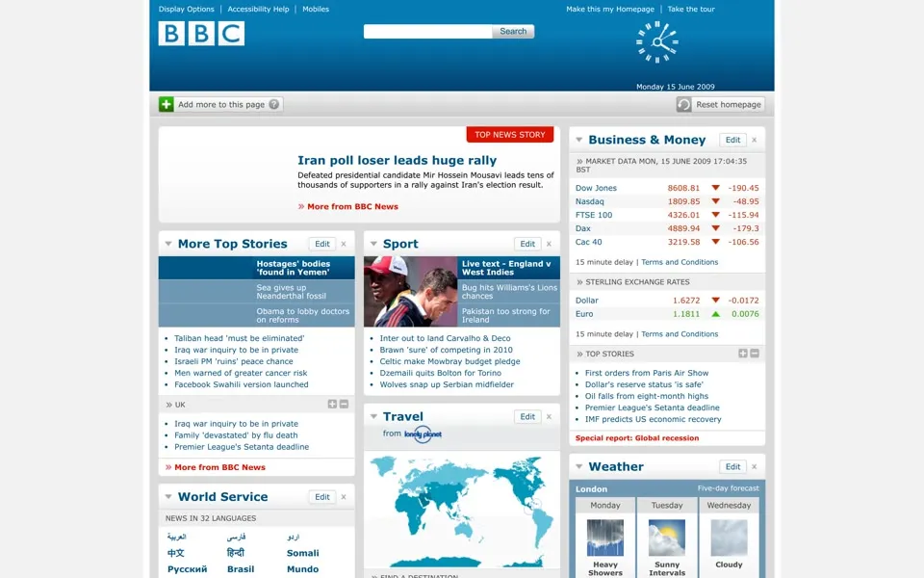Open Iran poll loser leads huge rally headline

[398, 161]
